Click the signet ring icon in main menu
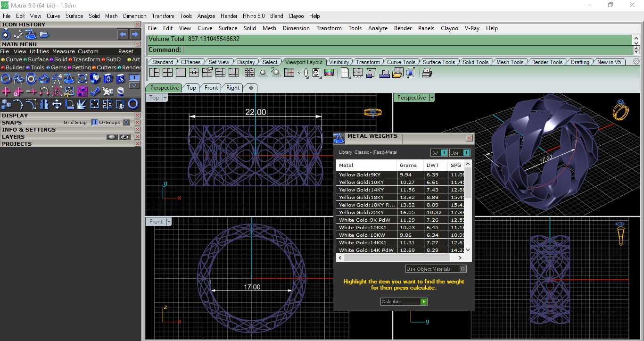 point(44,78)
